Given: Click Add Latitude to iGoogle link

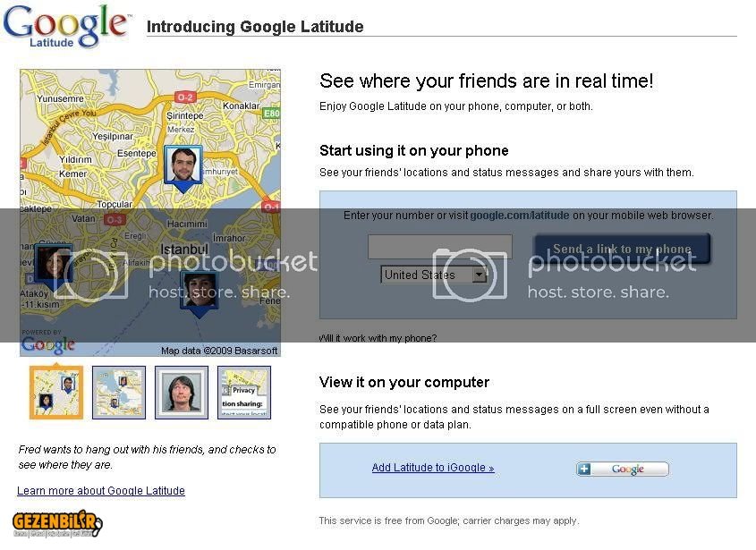Looking at the screenshot, I should (x=433, y=468).
